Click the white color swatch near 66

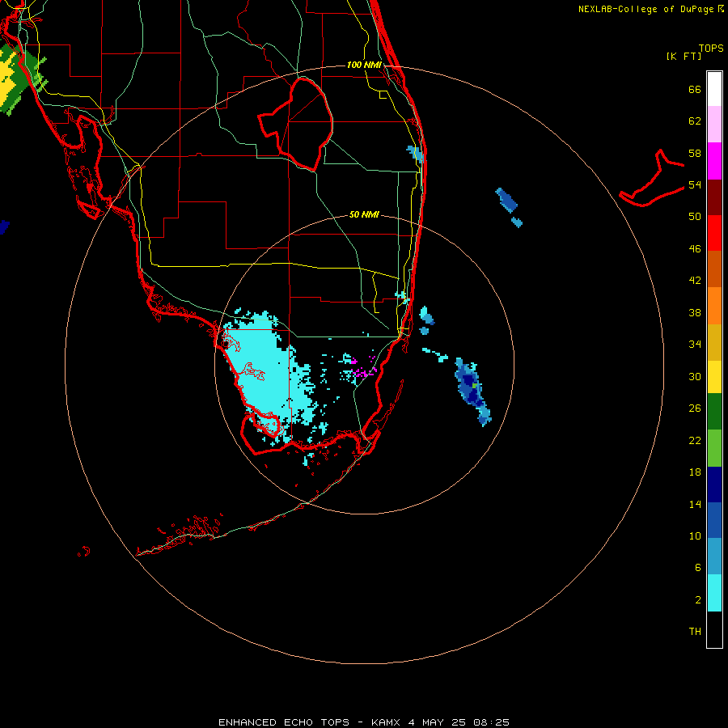(x=714, y=89)
